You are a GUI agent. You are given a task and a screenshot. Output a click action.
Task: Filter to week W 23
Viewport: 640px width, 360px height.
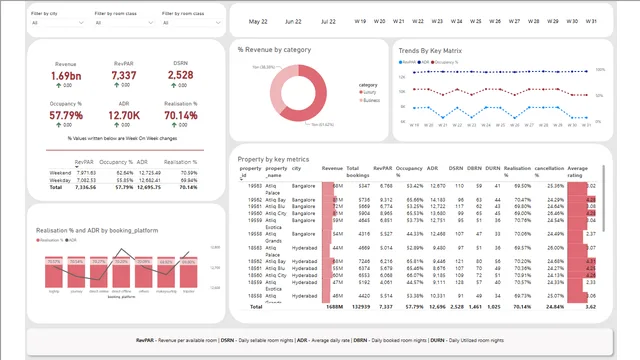tap(437, 21)
